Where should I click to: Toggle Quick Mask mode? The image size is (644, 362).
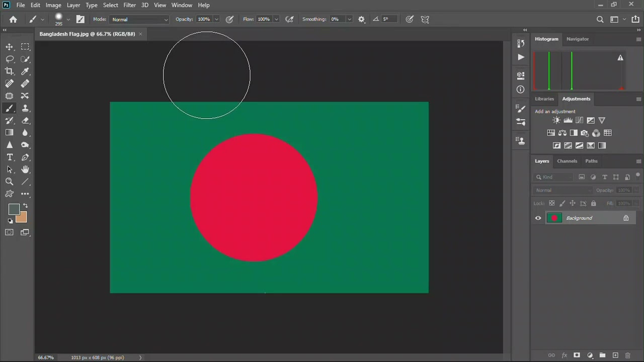point(10,232)
